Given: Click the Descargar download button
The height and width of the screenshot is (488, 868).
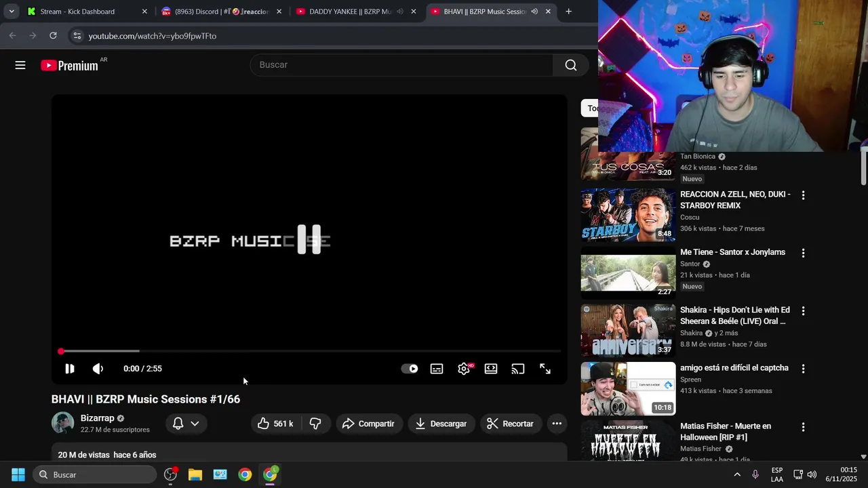Looking at the screenshot, I should point(441,424).
